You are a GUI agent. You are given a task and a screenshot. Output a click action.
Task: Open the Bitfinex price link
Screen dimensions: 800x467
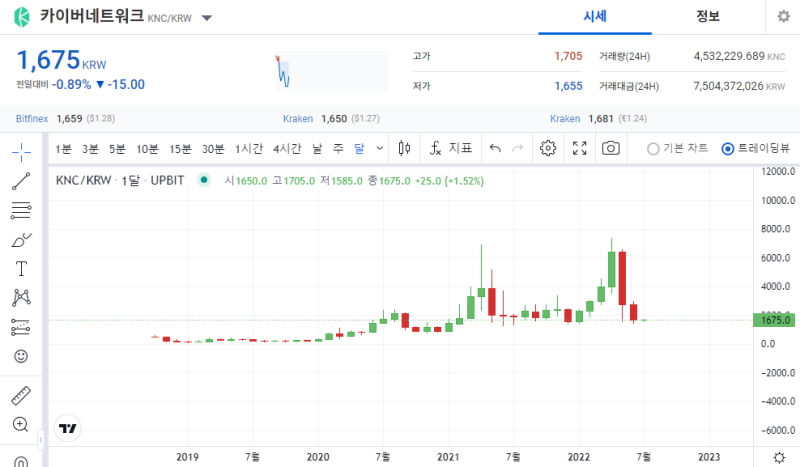pyautogui.click(x=32, y=118)
